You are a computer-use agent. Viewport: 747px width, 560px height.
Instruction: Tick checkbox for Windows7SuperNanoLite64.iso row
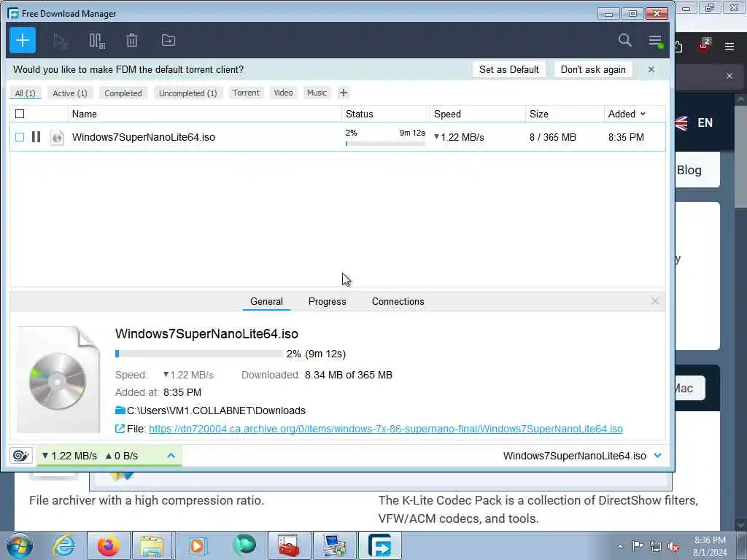point(20,137)
